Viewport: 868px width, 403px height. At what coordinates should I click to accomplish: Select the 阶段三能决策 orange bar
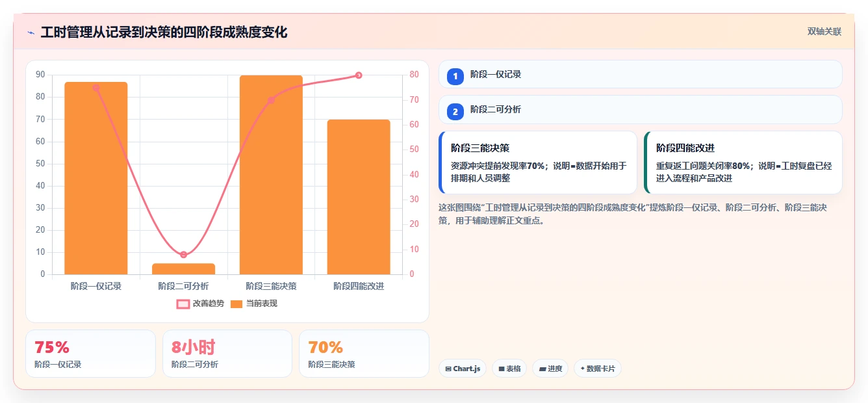pos(271,175)
